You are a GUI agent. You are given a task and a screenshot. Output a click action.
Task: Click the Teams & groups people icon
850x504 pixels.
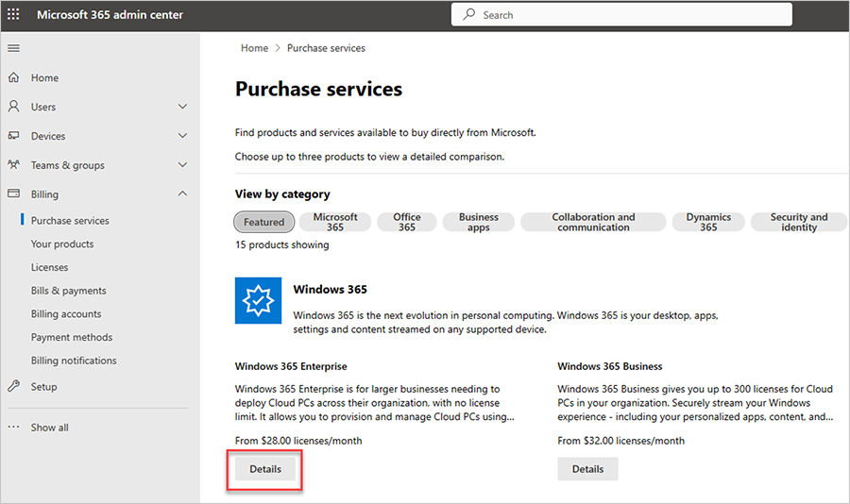(x=14, y=165)
